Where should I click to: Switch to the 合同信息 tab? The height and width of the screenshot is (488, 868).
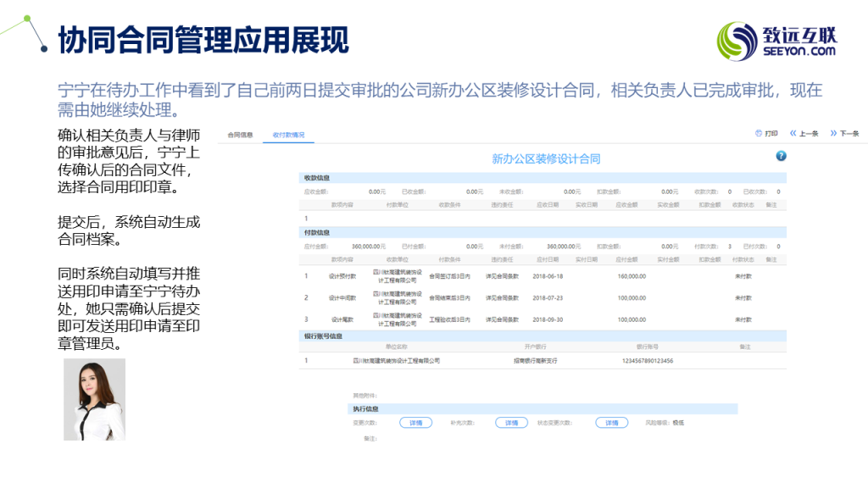[x=239, y=135]
